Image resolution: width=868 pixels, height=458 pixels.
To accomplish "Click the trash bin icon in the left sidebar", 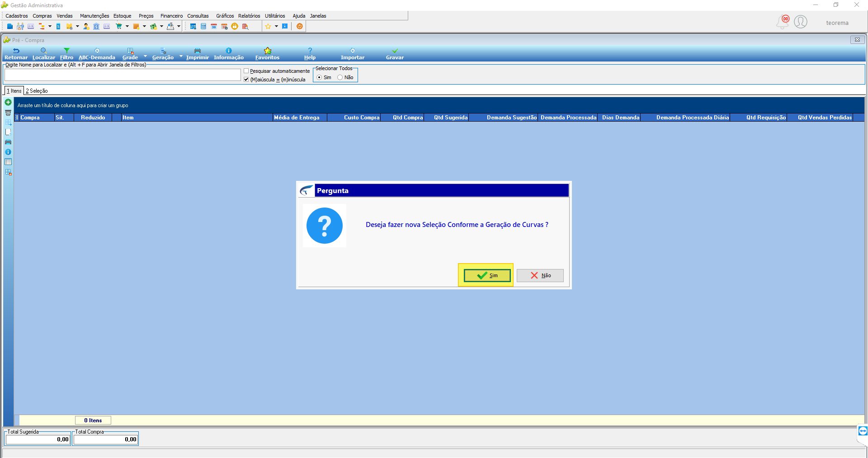I will pyautogui.click(x=8, y=113).
